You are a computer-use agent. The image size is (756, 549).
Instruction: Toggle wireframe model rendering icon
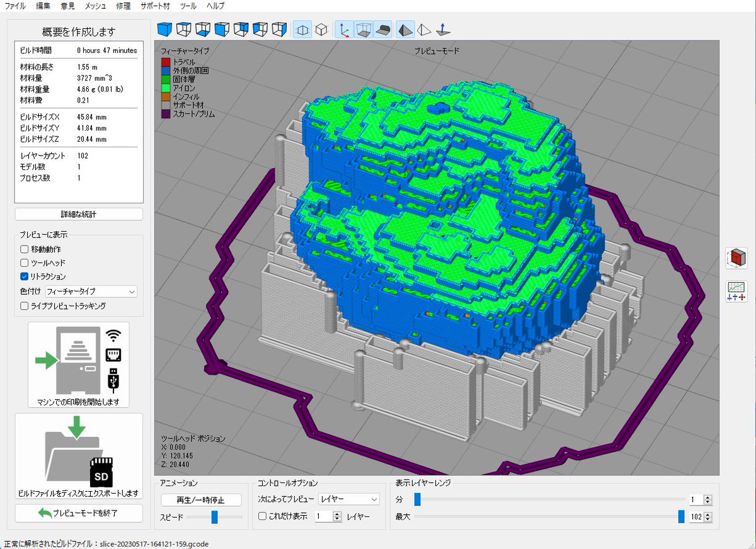tap(425, 30)
